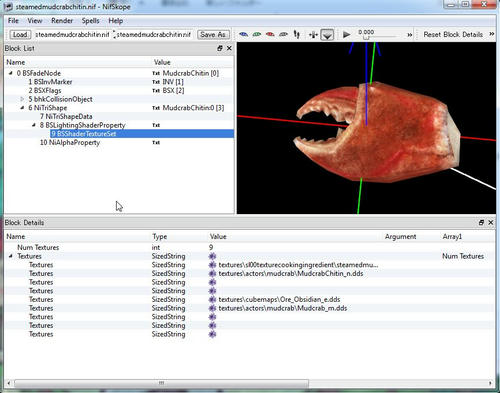Toggle the draw axes icon

point(313,34)
